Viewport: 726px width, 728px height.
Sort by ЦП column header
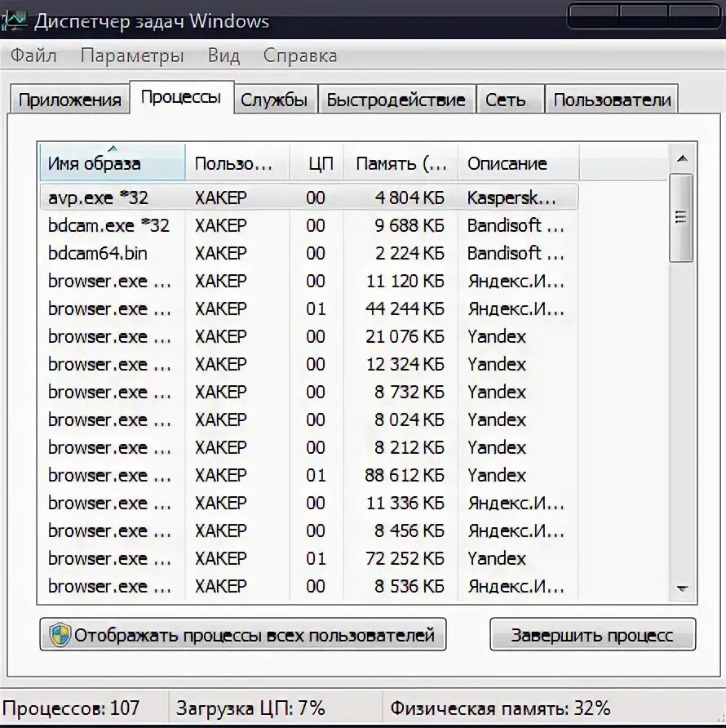click(317, 162)
